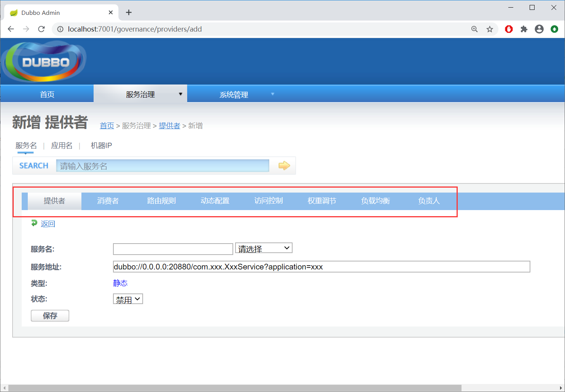Switch to the 消费者 tab

[108, 201]
